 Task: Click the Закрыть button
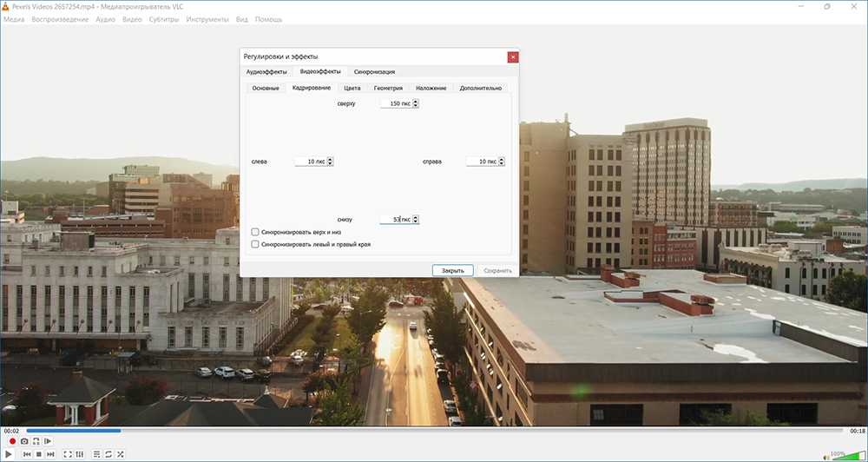click(452, 270)
